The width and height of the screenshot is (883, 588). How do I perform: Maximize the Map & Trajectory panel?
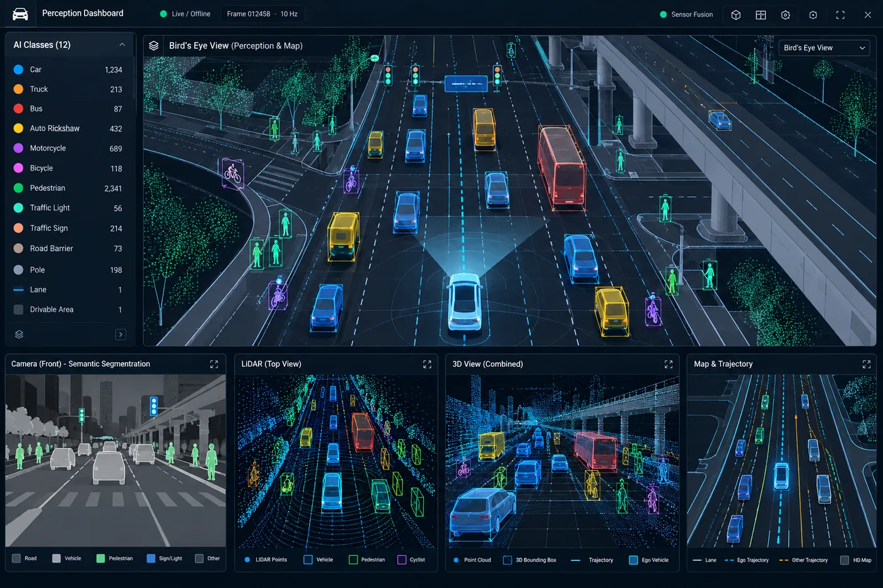(x=867, y=364)
